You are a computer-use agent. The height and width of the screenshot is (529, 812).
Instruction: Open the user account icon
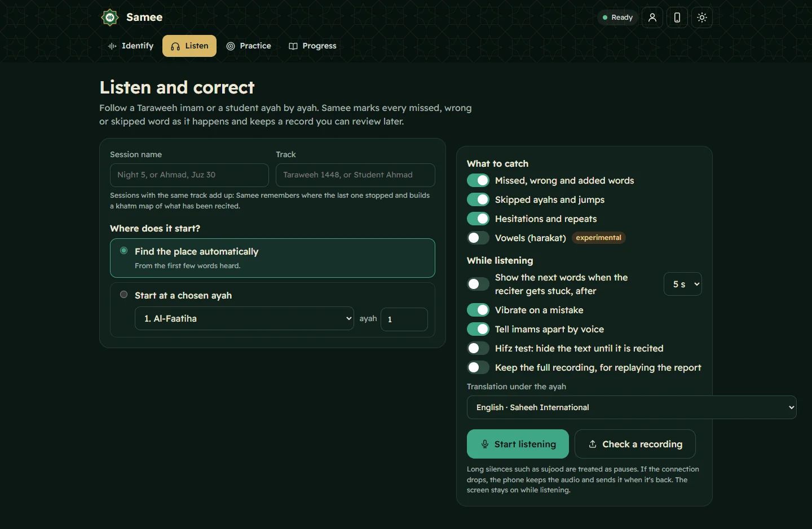(x=652, y=17)
